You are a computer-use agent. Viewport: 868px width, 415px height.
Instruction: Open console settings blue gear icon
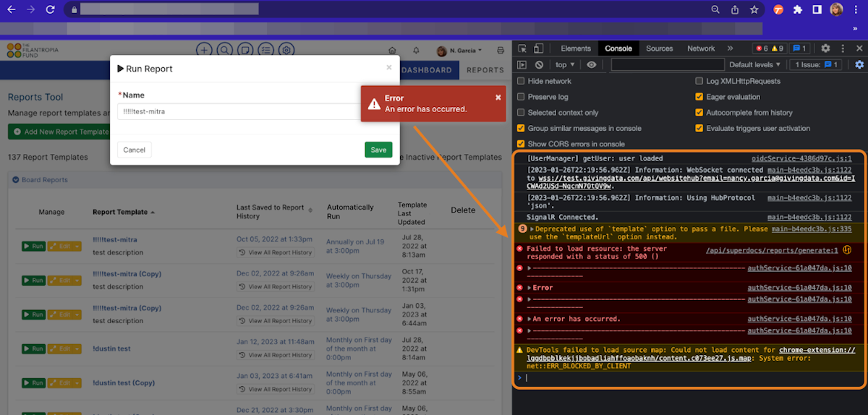point(859,64)
